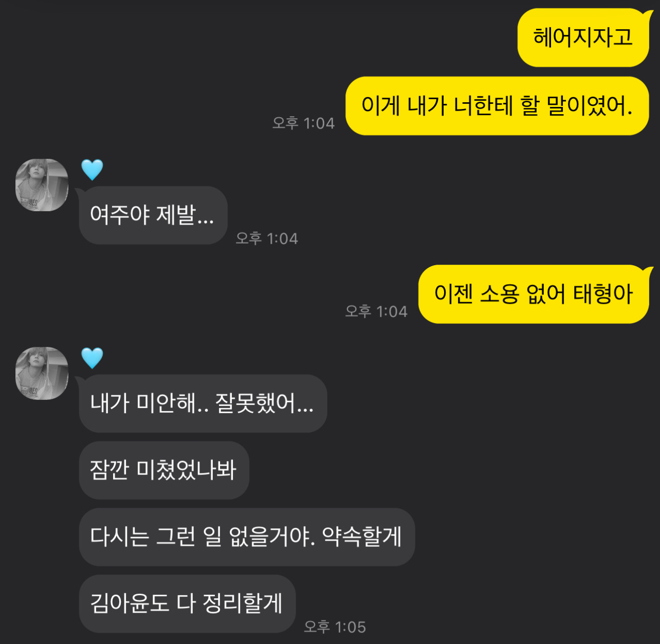Tap the '내가 미안해.. 잘못했어...' message
The image size is (660, 644).
(202, 403)
